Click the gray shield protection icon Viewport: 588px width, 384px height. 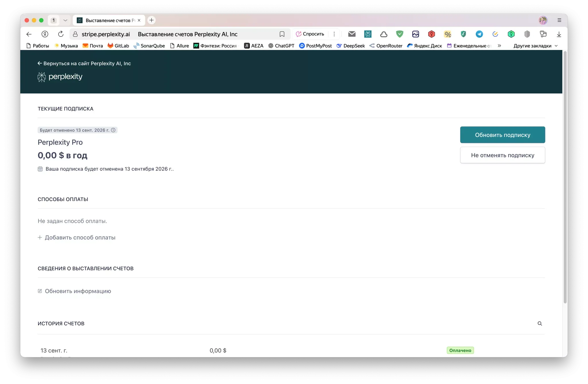tap(527, 34)
